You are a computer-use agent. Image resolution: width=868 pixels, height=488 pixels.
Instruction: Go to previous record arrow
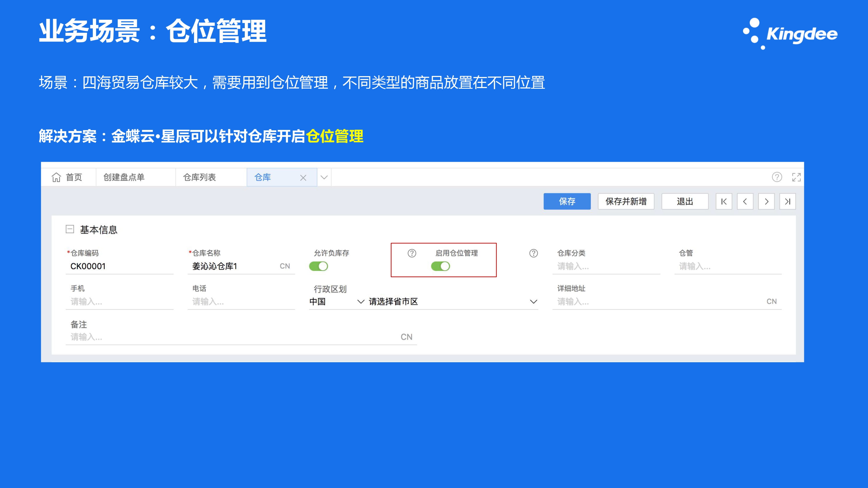point(745,201)
